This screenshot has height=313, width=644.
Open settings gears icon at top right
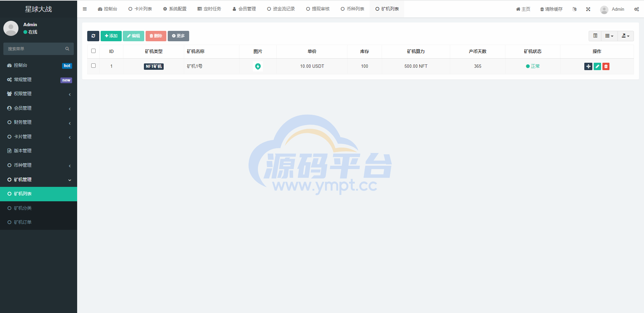636,9
